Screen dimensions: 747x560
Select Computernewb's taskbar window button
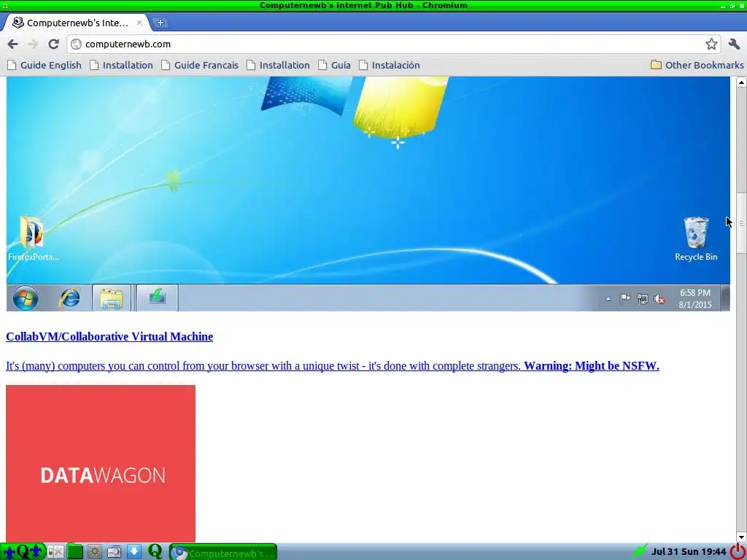[x=223, y=553]
